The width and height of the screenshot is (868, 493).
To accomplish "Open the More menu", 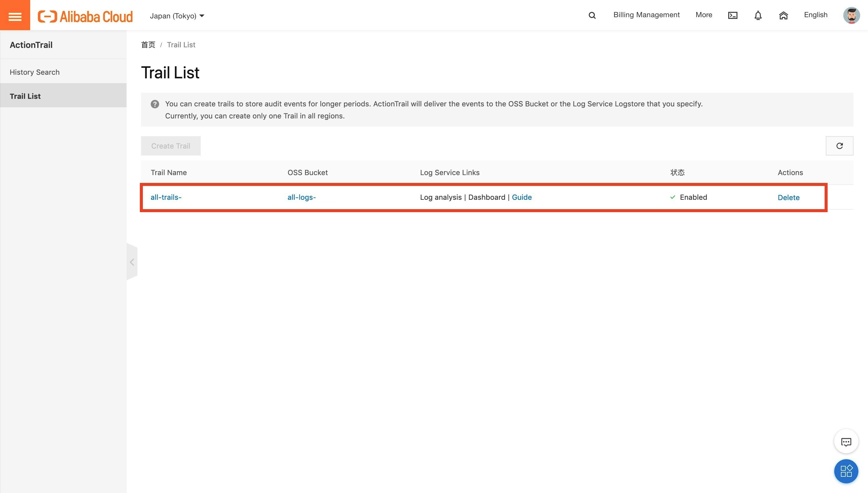I will (703, 15).
